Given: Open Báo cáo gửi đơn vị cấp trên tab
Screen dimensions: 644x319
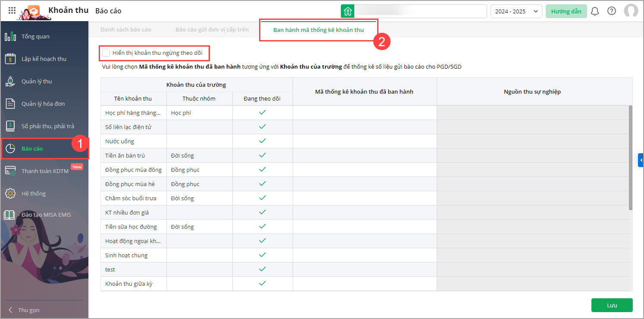Looking at the screenshot, I should (x=212, y=30).
